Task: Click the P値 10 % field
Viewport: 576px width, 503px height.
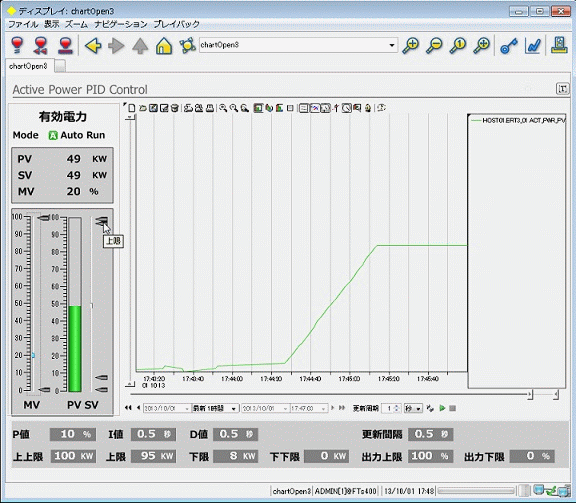Action: [x=73, y=434]
